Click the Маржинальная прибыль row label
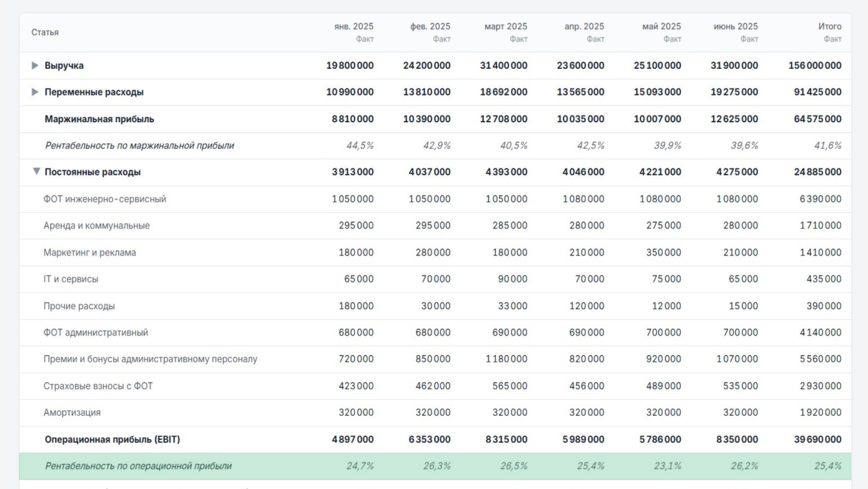This screenshot has width=868, height=489. click(99, 119)
